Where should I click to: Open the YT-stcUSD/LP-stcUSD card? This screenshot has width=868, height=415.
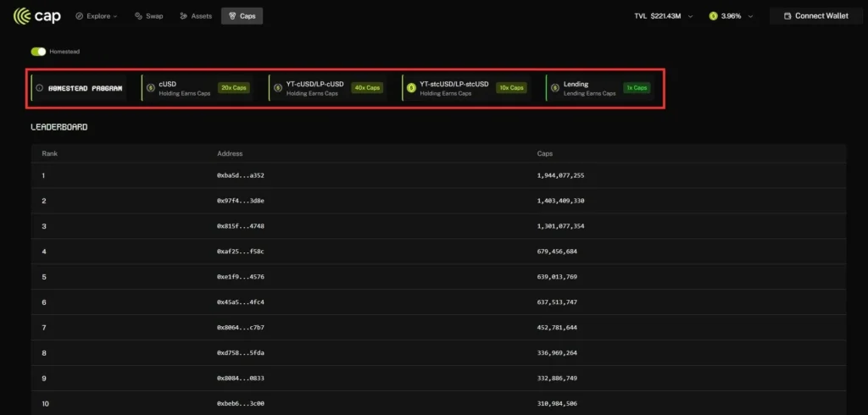coord(466,88)
